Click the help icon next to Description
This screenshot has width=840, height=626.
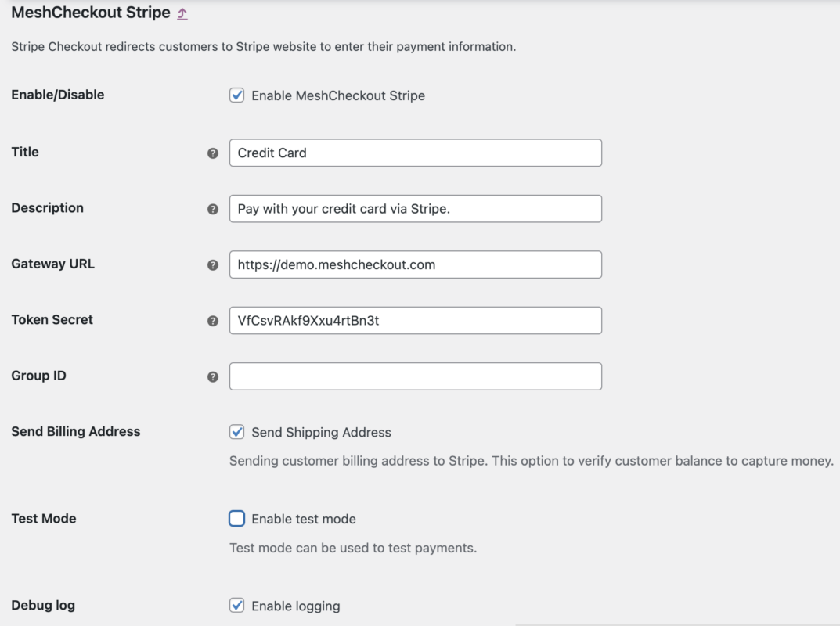point(212,209)
